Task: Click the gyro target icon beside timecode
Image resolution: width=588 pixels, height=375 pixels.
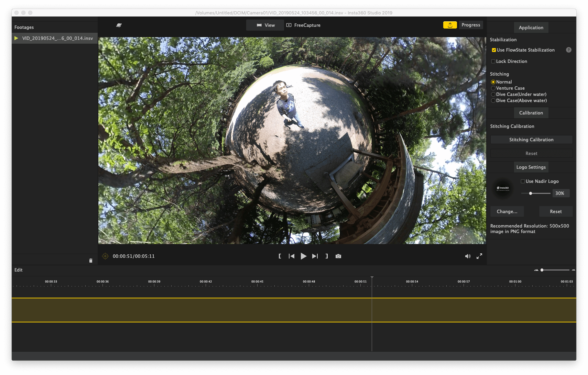Action: click(x=105, y=256)
